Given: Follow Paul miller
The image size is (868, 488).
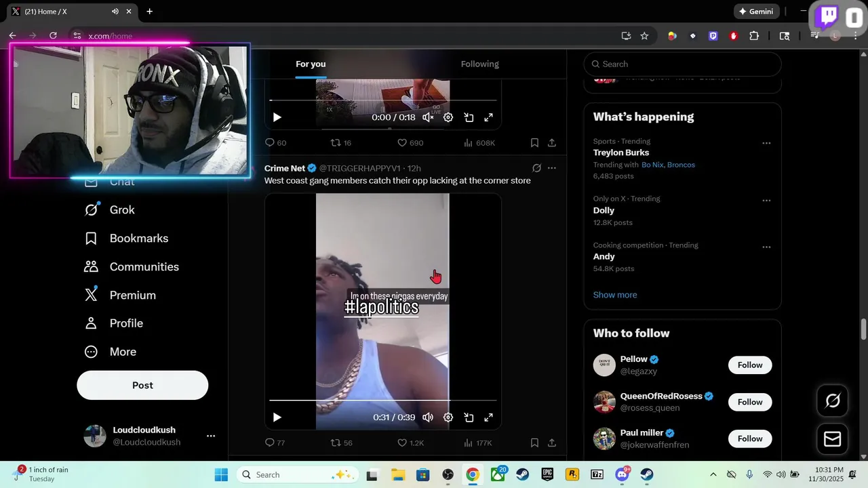Looking at the screenshot, I should click(x=750, y=439).
